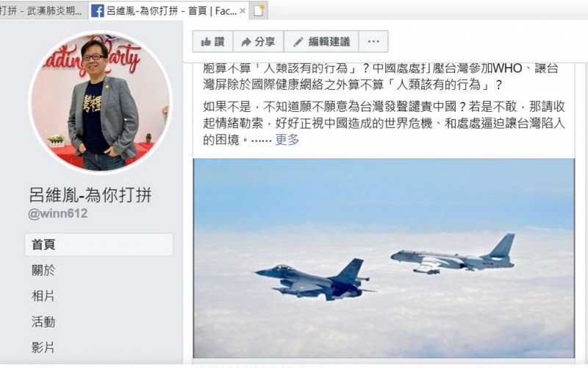588x368 pixels.
Task: Close the 呂維胤 Facebook browser tab
Action: point(243,11)
